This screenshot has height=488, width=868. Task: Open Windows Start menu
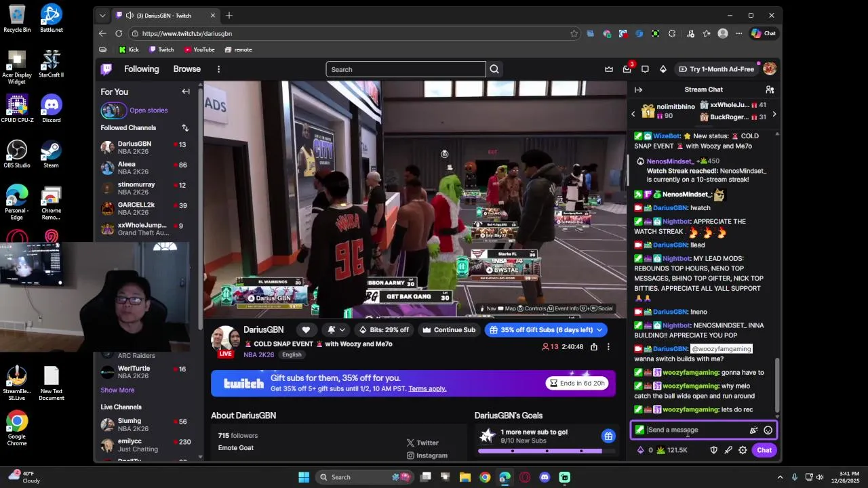pyautogui.click(x=304, y=477)
